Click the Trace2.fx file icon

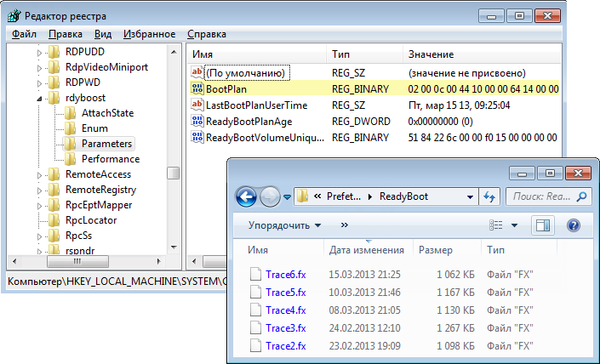point(255,345)
